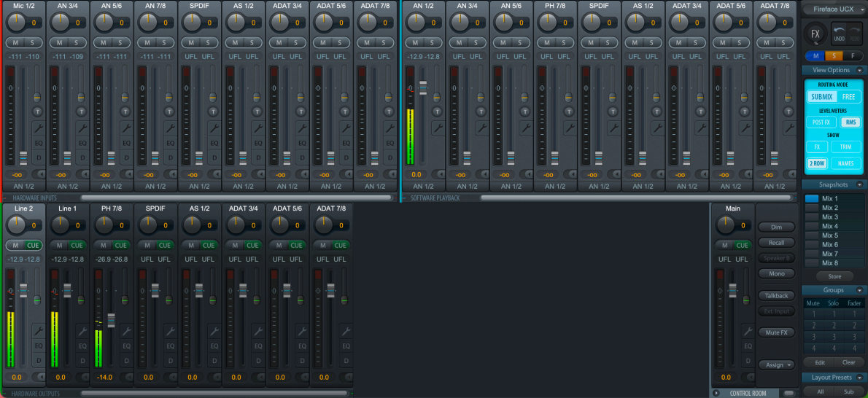Click the Main channel fader handle
Image resolution: width=868 pixels, height=398 pixels.
point(733,291)
